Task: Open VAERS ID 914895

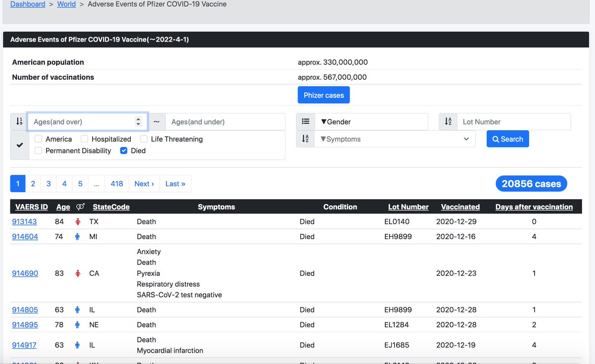Action: coord(25,325)
